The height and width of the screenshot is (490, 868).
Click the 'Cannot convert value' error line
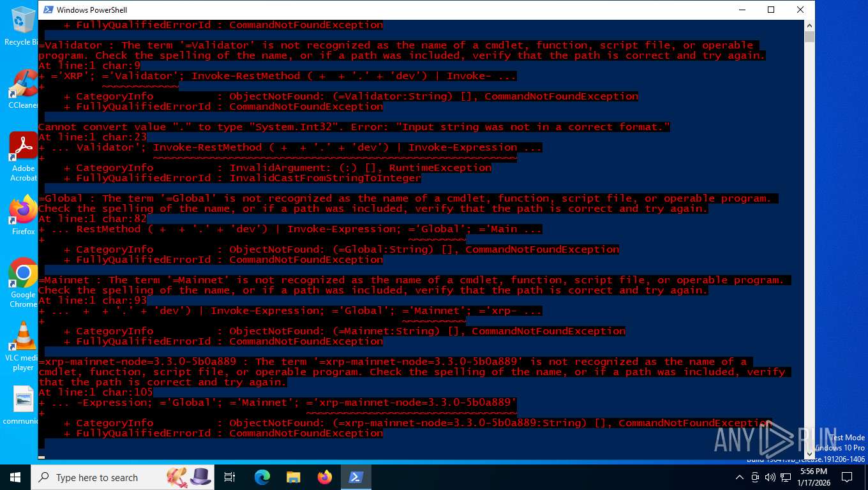point(354,127)
